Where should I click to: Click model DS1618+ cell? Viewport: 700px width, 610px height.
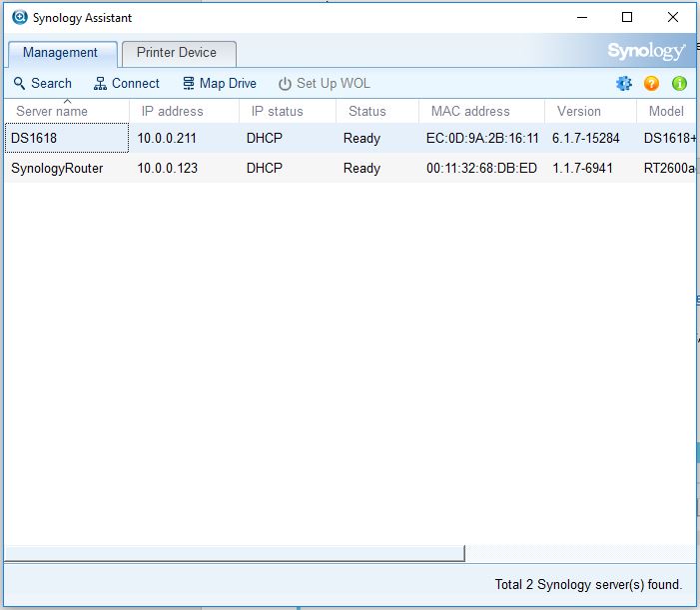(x=670, y=139)
